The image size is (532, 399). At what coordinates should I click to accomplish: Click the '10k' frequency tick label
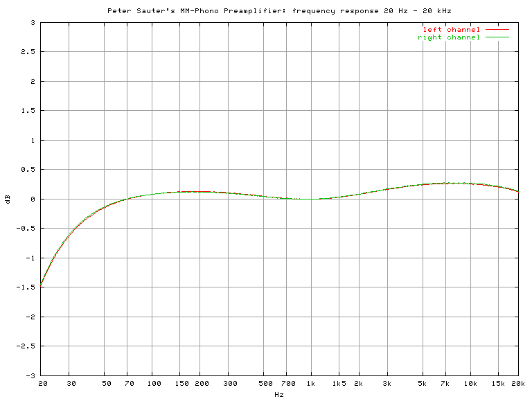tap(470, 383)
